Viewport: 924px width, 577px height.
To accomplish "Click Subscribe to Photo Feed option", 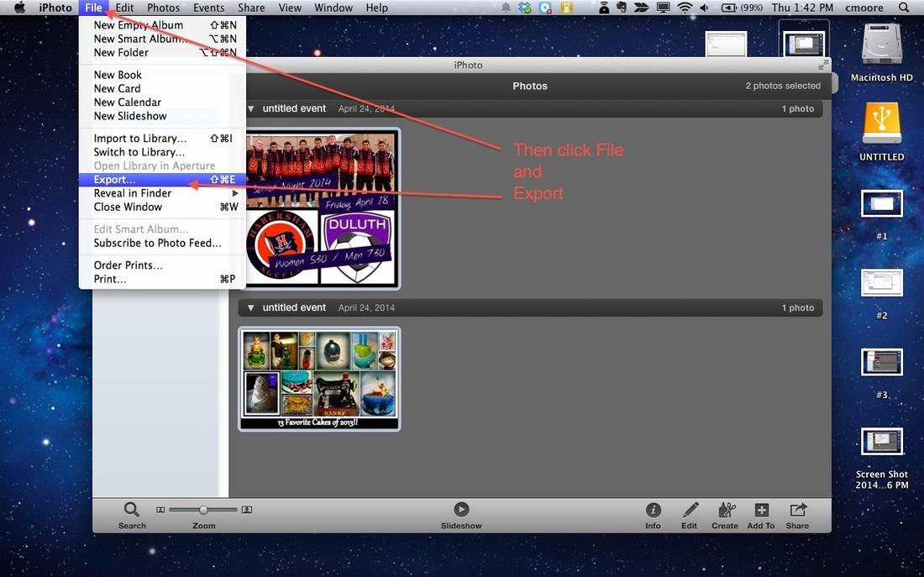I will tap(157, 243).
